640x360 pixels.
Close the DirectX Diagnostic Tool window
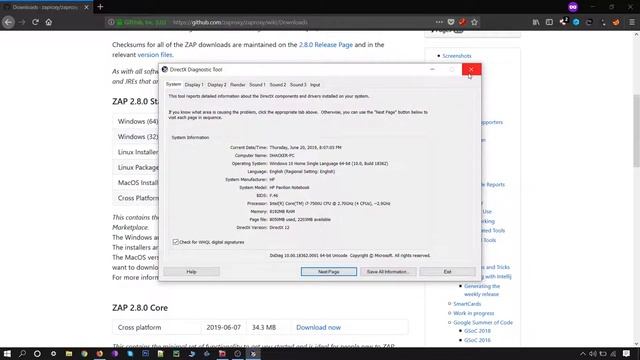coord(471,69)
